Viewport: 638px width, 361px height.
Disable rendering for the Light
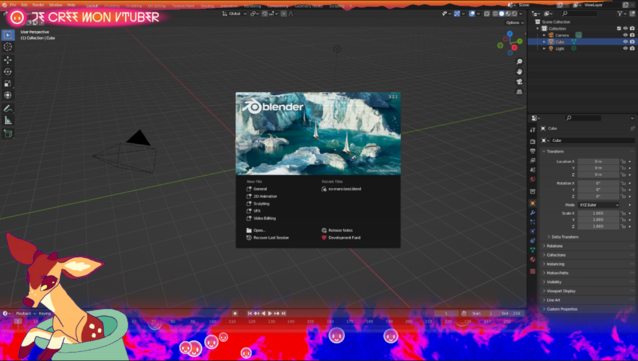point(632,48)
